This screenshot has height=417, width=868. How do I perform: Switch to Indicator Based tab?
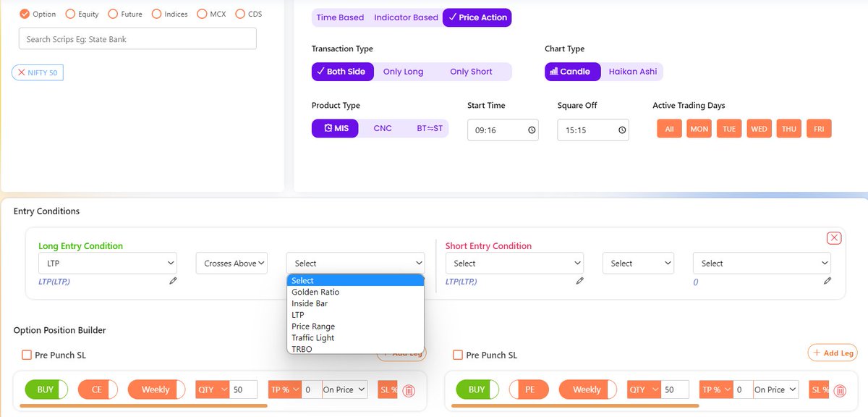point(406,17)
